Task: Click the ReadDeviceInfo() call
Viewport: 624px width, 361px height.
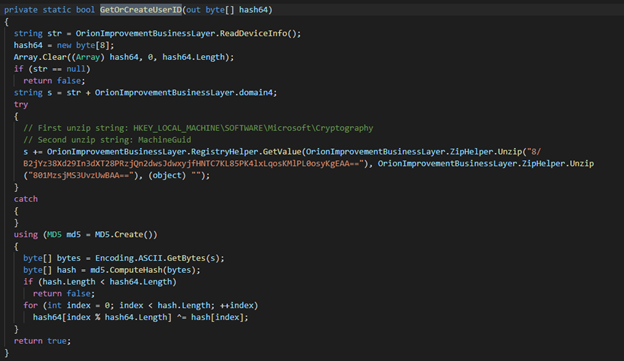Action: [258, 33]
